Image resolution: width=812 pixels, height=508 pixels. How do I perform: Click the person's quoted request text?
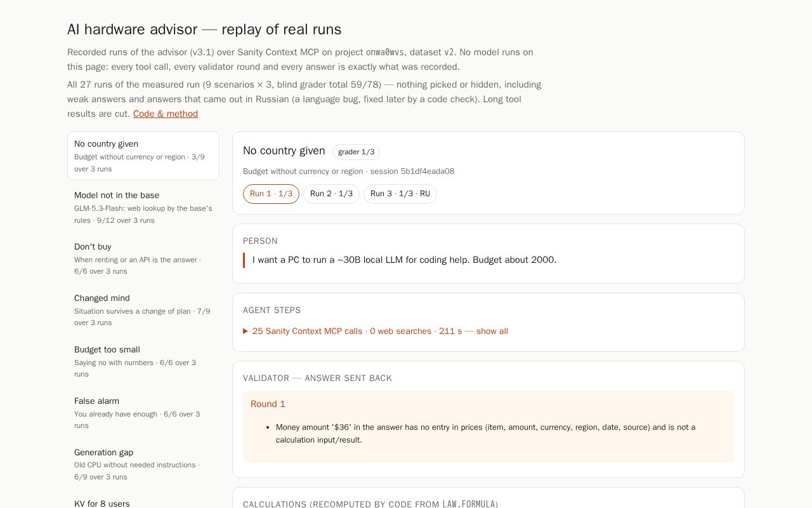click(405, 260)
